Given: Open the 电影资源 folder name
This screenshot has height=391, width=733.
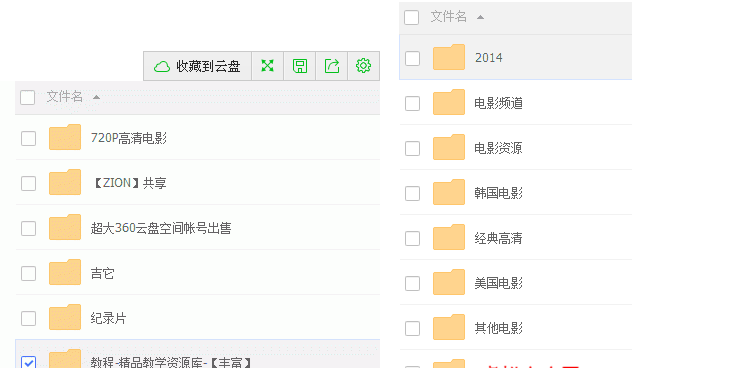Looking at the screenshot, I should click(x=498, y=148).
